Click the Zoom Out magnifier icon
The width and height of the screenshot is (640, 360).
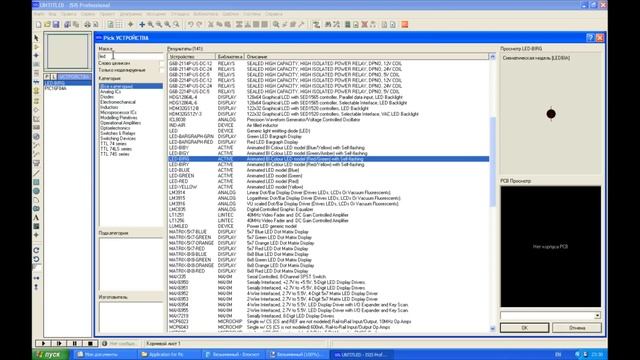pyautogui.click(x=159, y=25)
